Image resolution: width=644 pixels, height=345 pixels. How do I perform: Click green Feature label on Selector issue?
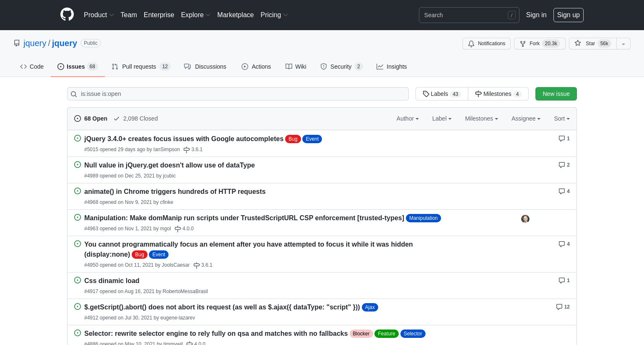(386, 334)
